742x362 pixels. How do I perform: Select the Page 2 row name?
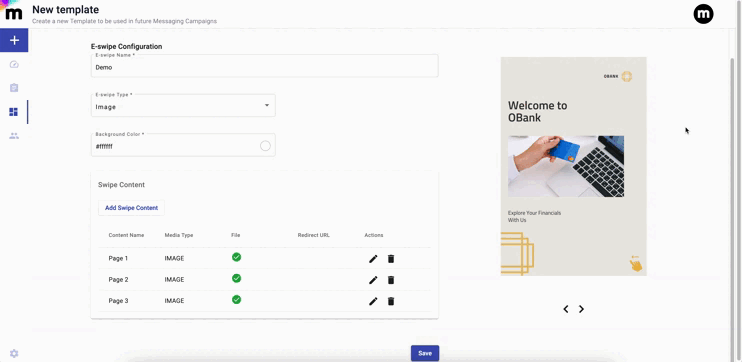tap(118, 280)
